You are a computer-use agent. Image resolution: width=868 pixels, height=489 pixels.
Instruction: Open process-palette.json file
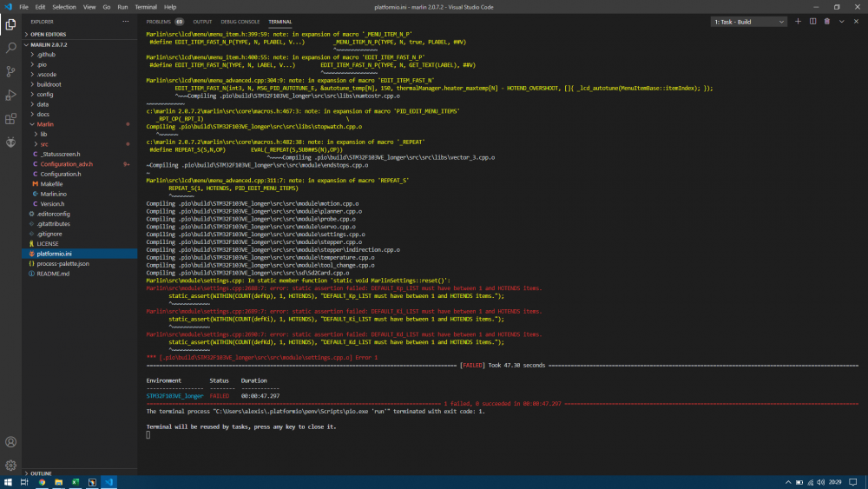79,263
